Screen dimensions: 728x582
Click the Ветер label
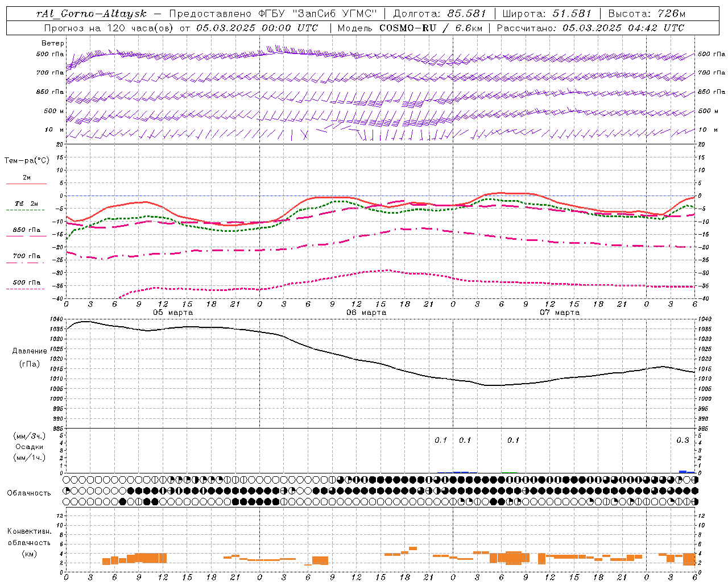[x=53, y=43]
